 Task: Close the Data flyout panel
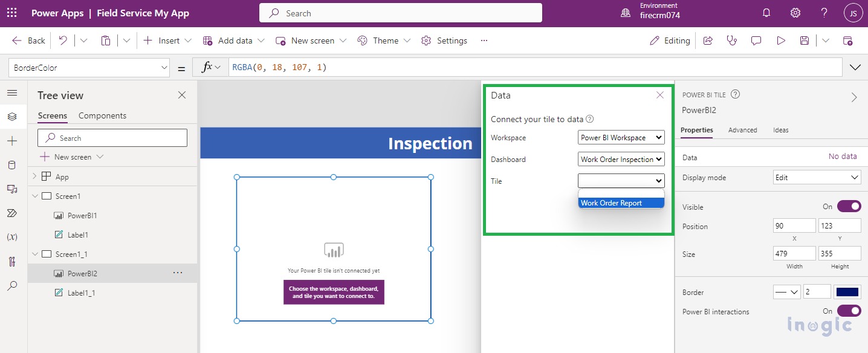tap(660, 95)
